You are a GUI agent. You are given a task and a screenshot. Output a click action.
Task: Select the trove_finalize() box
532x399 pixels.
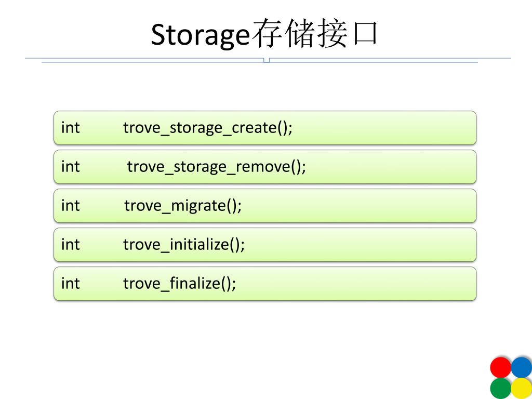[265, 284]
